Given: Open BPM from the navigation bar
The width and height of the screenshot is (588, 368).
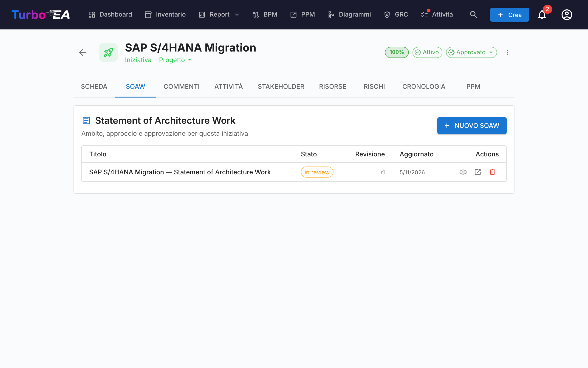Looking at the screenshot, I should point(265,14).
